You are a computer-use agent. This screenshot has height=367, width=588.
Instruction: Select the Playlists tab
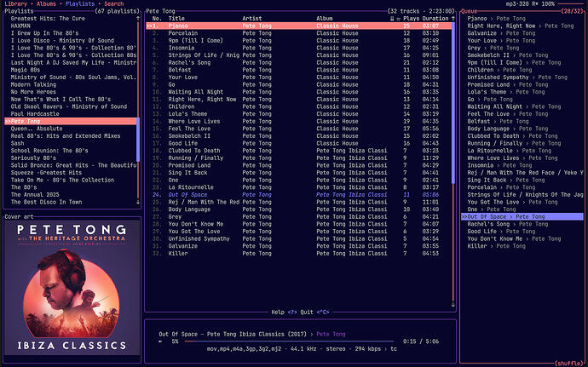[81, 4]
